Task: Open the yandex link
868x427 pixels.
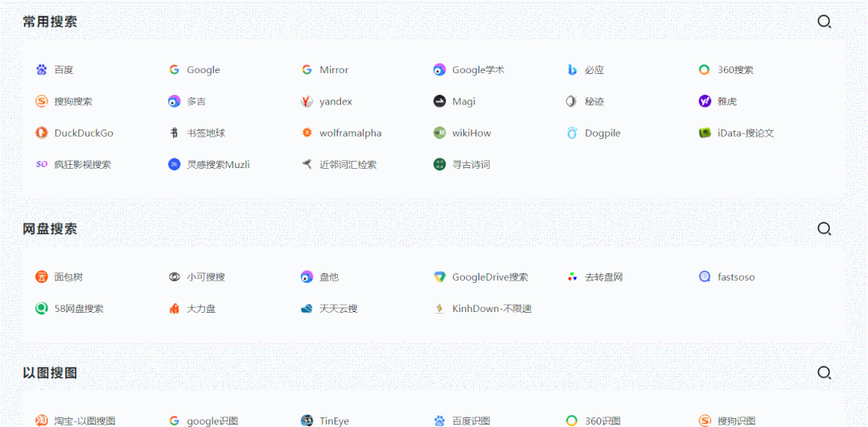Action: point(335,101)
